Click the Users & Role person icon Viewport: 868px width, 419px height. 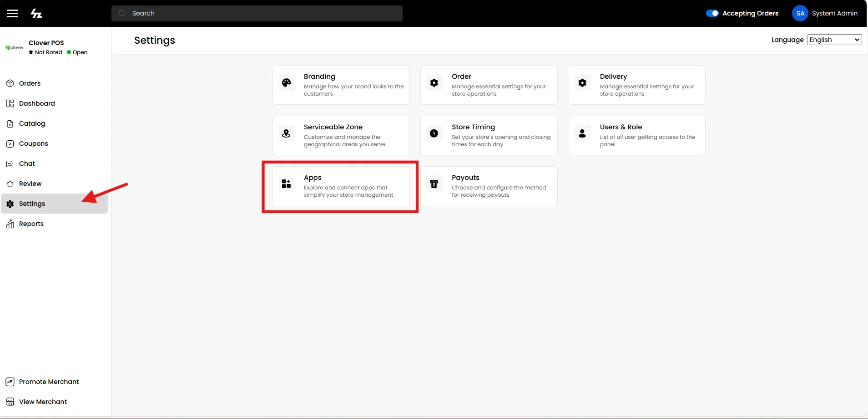(x=582, y=133)
